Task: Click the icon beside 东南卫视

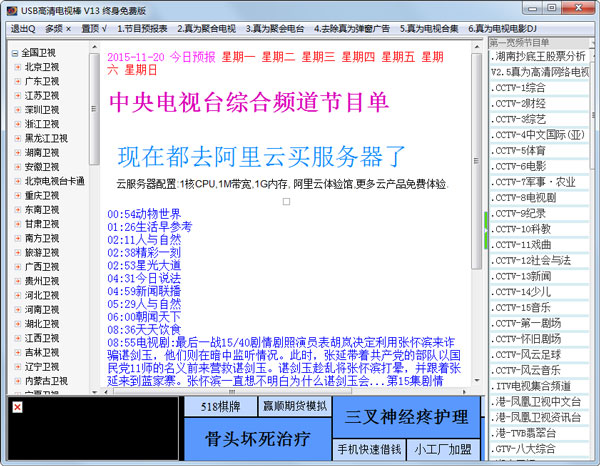Action: [18, 210]
